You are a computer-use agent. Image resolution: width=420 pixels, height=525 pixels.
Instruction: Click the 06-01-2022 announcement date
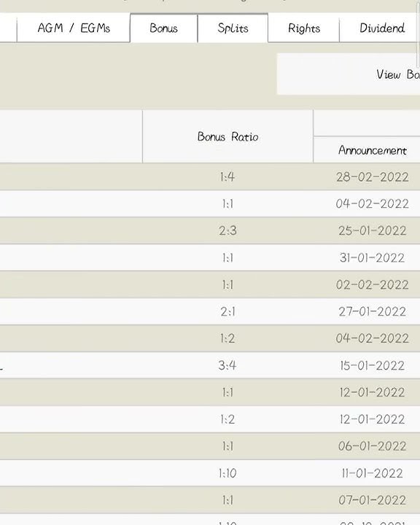pos(372,446)
